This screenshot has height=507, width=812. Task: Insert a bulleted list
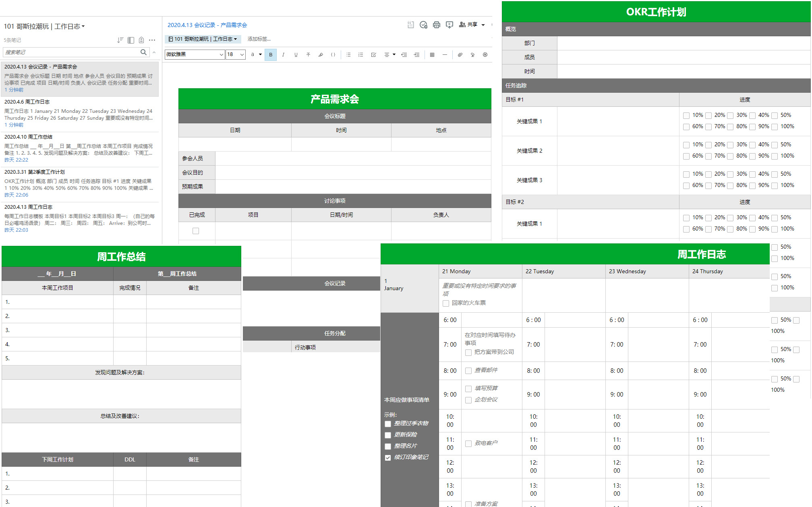click(x=348, y=54)
